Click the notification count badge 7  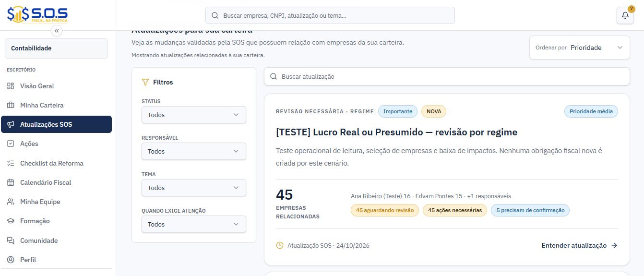tap(631, 9)
